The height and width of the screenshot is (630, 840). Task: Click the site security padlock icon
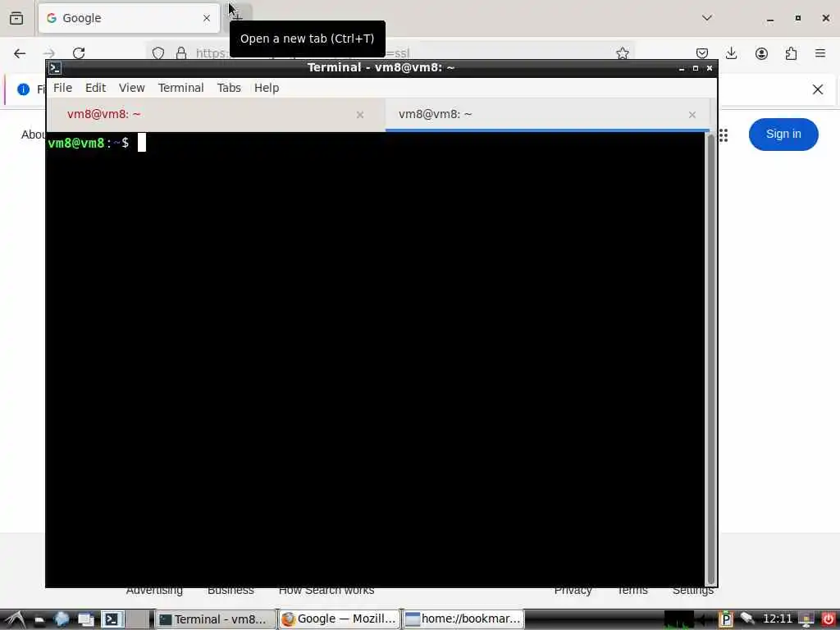(x=181, y=53)
